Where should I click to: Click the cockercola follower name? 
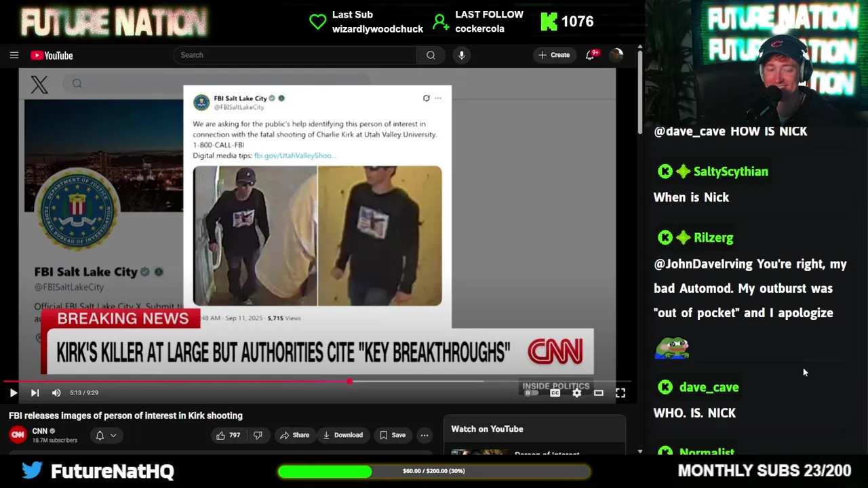[479, 29]
